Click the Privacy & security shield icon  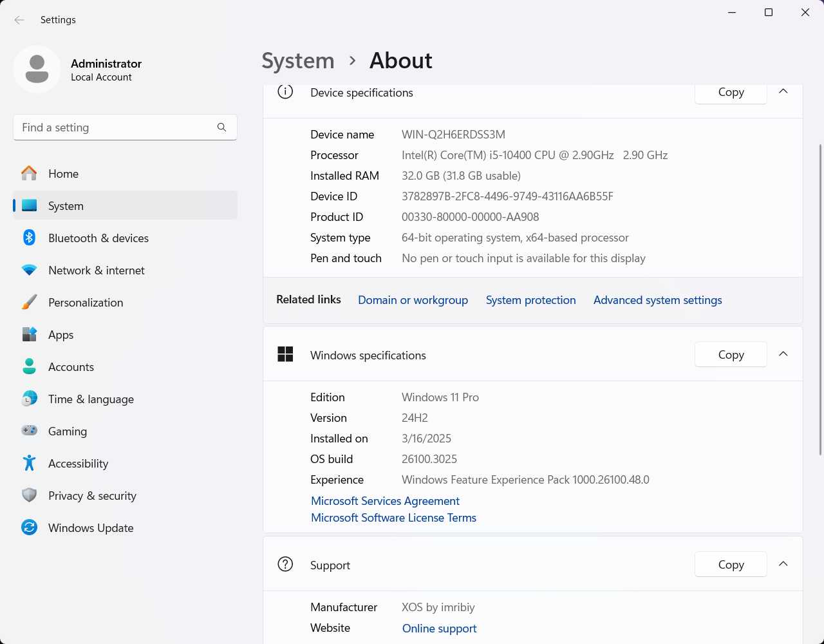click(x=29, y=495)
